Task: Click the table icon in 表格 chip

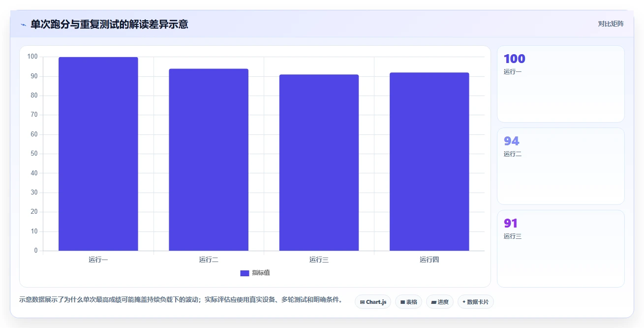Action: [402, 302]
